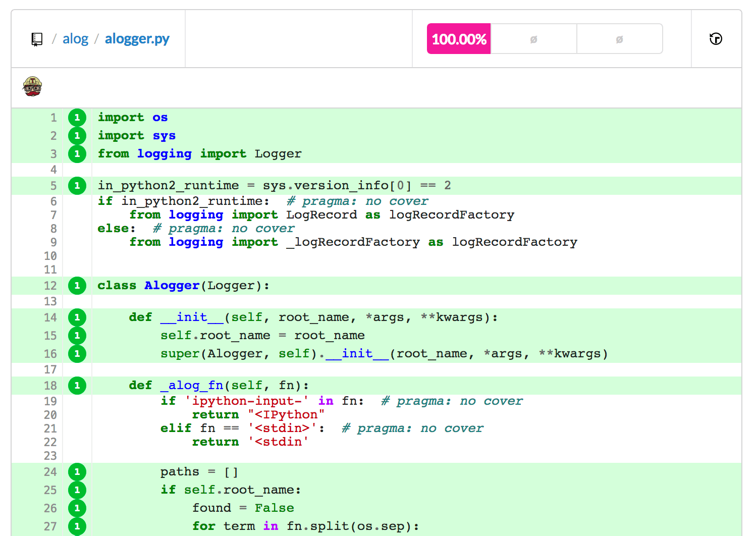The width and height of the screenshot is (756, 536).
Task: Click the green hit indicator on line 5
Action: pyautogui.click(x=77, y=185)
